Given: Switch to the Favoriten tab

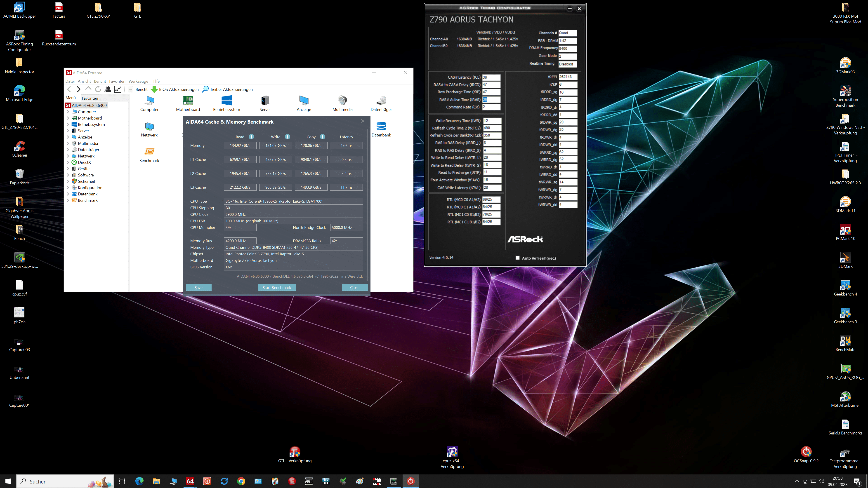Looking at the screenshot, I should (90, 98).
